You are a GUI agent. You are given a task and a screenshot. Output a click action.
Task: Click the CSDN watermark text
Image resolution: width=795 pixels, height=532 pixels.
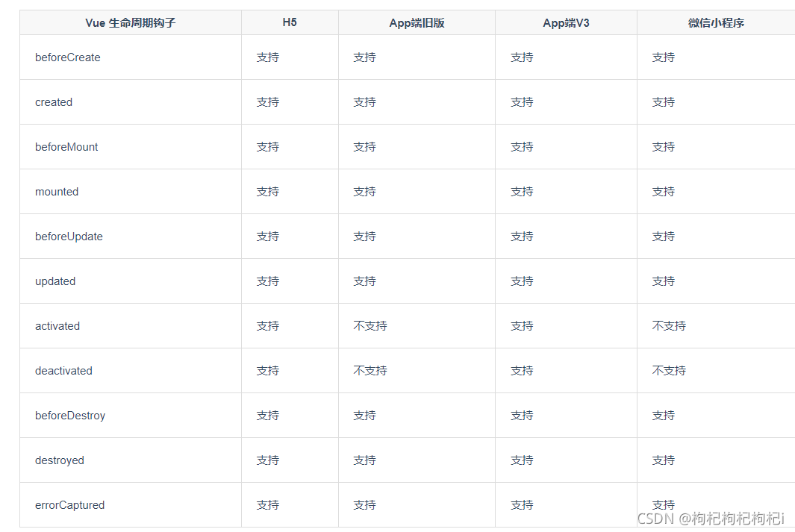tap(711, 518)
